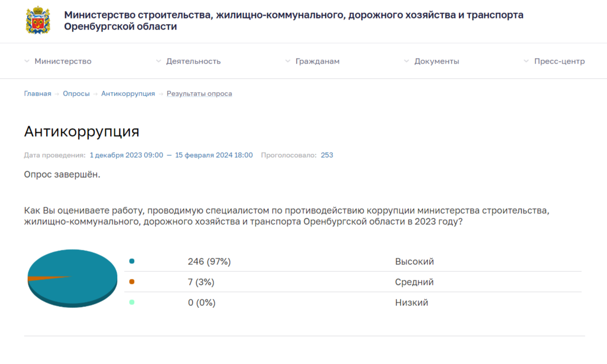607x364 pixels.
Task: Click Результаты опроса breadcrumb item
Action: pyautogui.click(x=199, y=94)
